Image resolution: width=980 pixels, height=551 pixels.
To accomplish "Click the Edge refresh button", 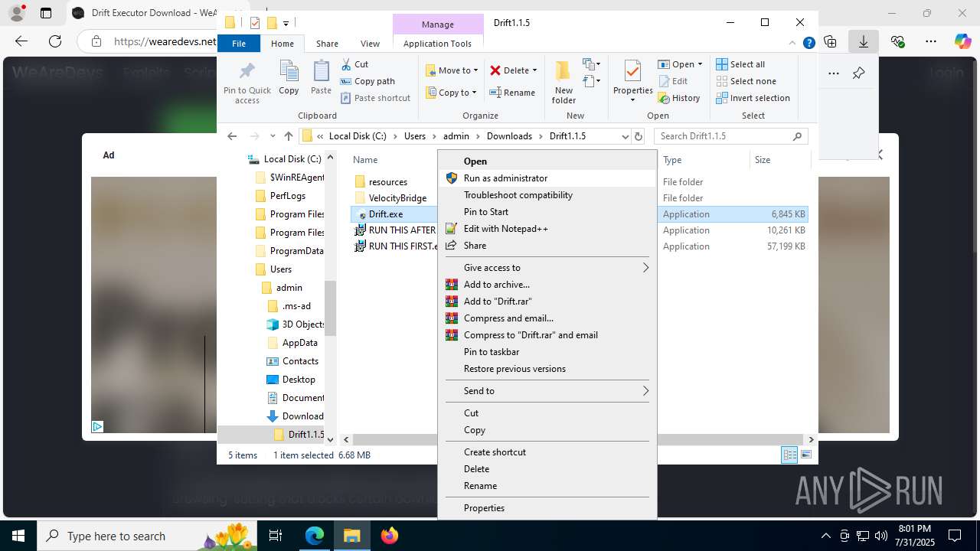I will [x=55, y=41].
